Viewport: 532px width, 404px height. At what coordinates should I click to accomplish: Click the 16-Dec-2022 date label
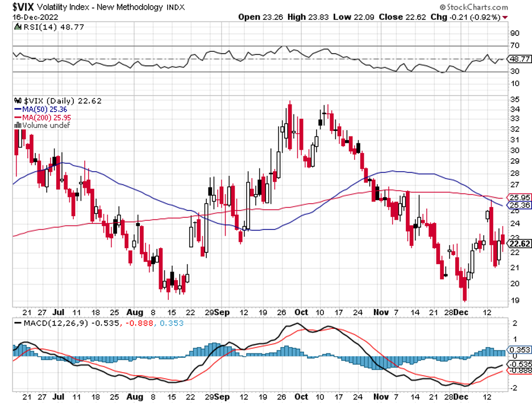click(36, 17)
